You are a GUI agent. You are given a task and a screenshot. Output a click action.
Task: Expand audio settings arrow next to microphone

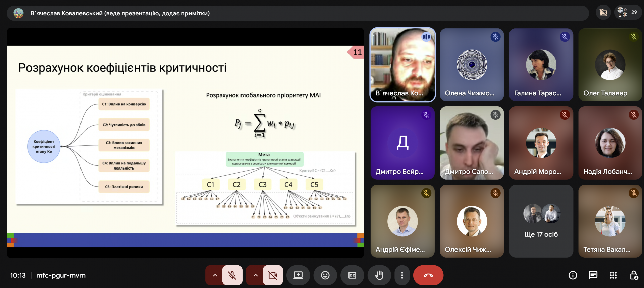(x=215, y=275)
